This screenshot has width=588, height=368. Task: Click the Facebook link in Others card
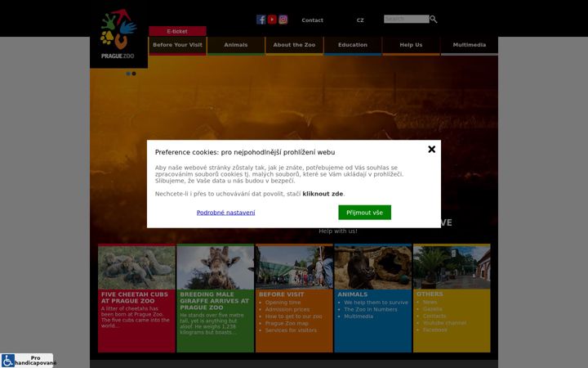pos(434,330)
